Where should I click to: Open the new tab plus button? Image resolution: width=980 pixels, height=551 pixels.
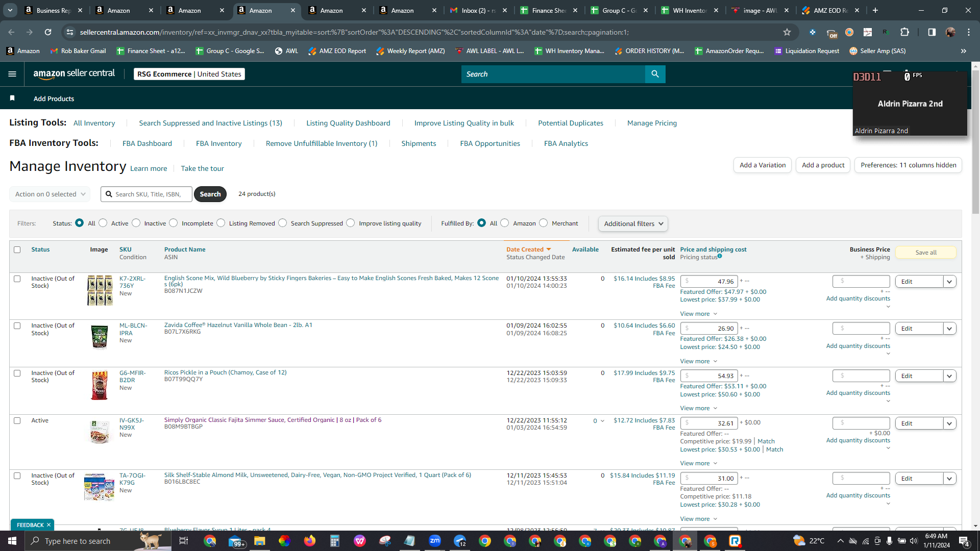[875, 10]
